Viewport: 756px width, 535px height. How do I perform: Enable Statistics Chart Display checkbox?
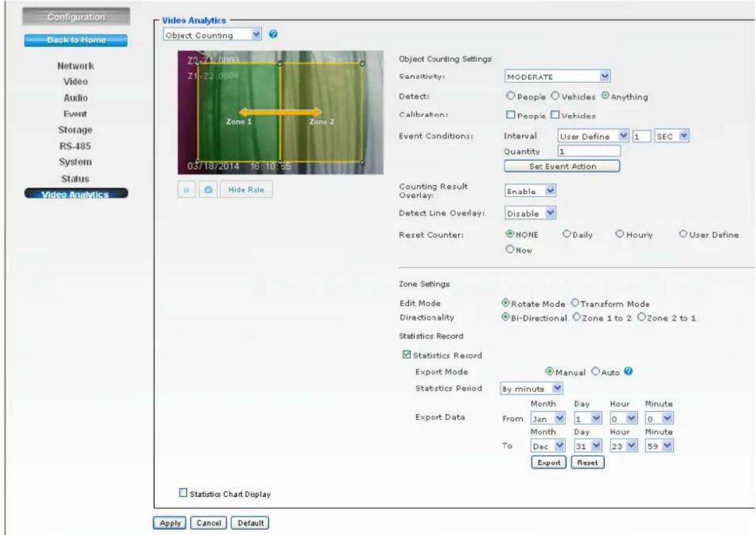tap(184, 493)
